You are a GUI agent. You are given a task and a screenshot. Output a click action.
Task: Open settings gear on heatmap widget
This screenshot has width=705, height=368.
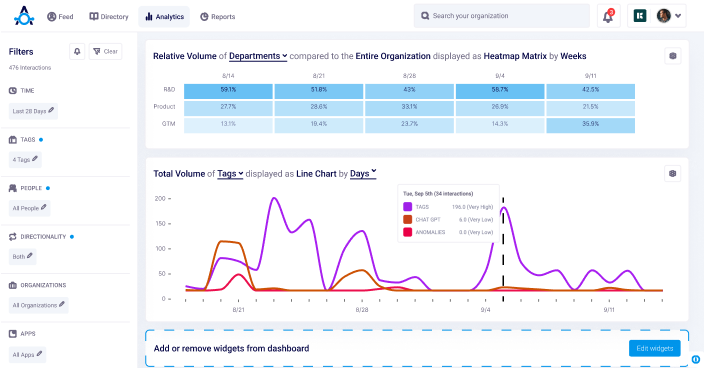[x=673, y=56]
